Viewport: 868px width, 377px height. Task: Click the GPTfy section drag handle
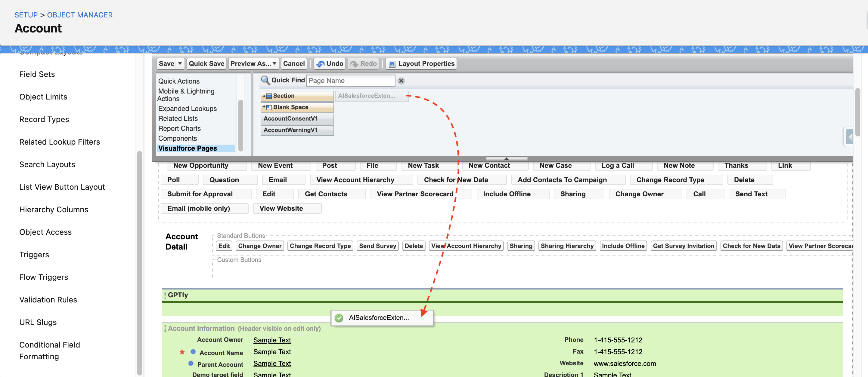pos(164,295)
